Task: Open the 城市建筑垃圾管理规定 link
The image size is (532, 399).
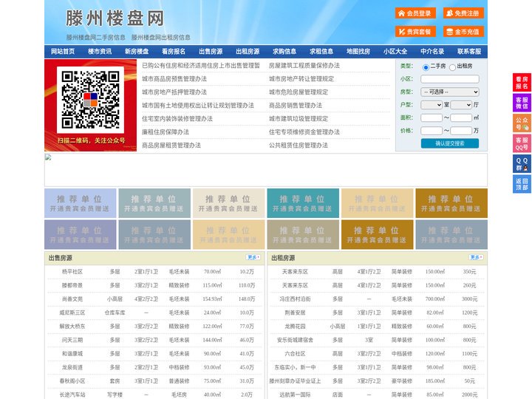Action: (299, 119)
